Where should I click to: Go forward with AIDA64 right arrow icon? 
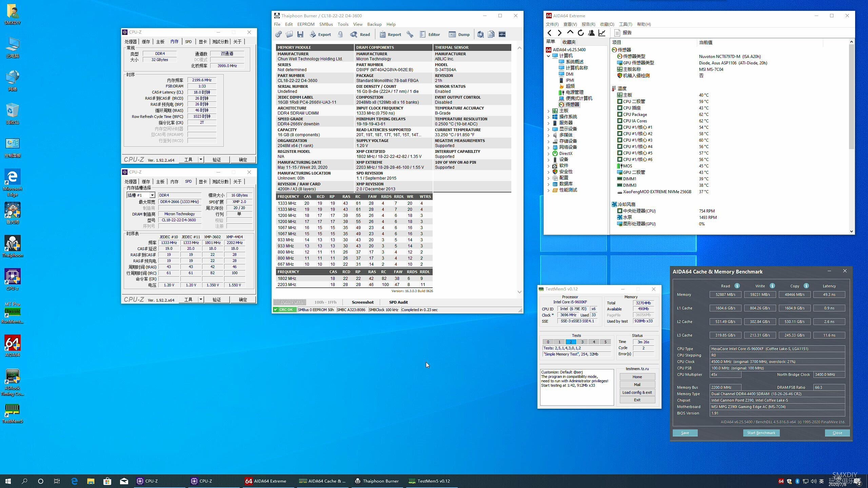point(560,33)
